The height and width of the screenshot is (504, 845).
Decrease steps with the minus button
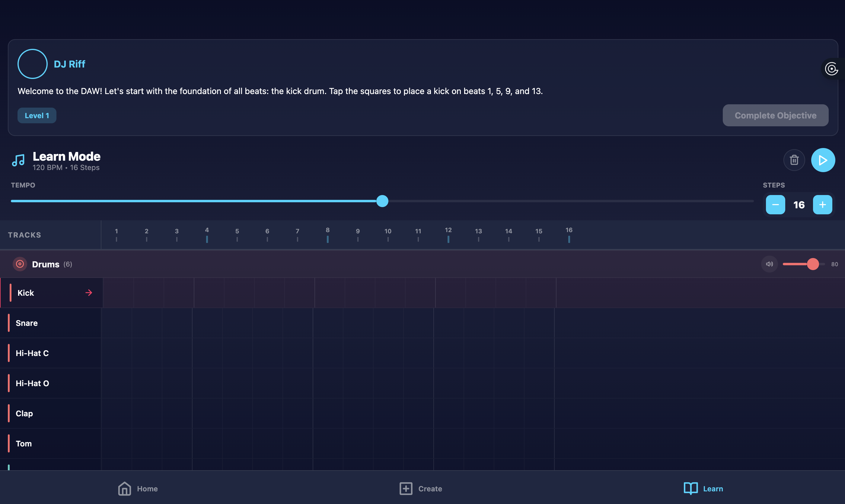click(x=775, y=204)
